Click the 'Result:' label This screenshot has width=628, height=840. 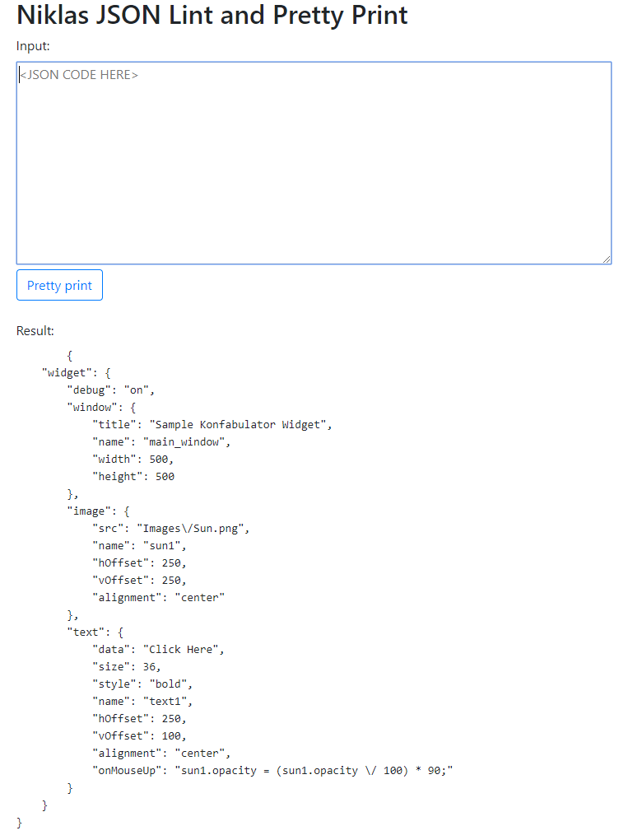pyautogui.click(x=35, y=330)
